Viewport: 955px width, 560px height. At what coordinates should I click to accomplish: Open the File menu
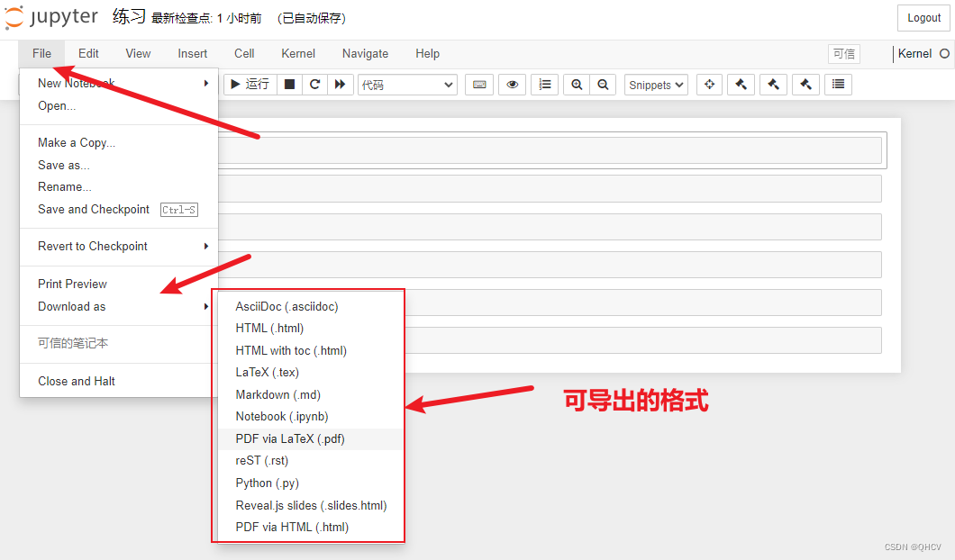42,53
